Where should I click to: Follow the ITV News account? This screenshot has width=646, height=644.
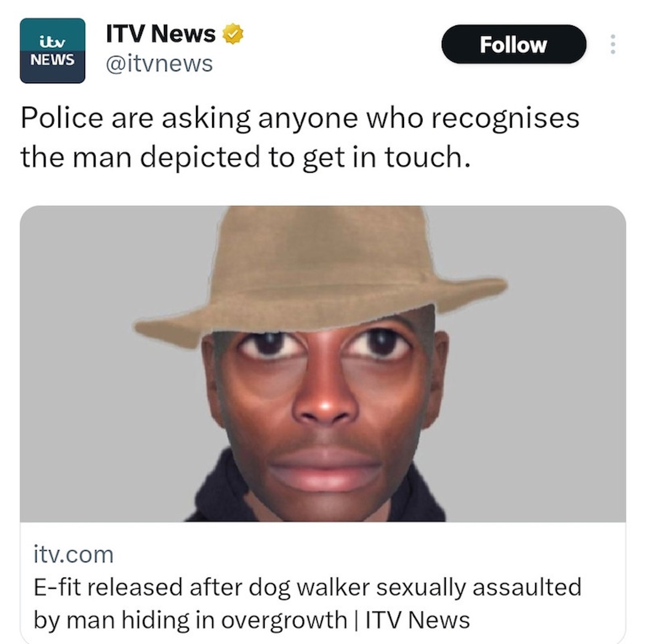pos(514,44)
